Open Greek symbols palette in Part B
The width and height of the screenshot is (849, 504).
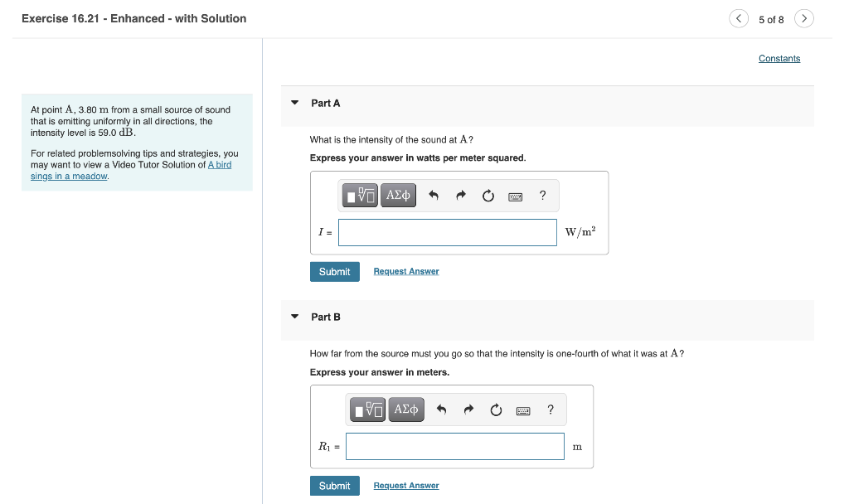(406, 409)
